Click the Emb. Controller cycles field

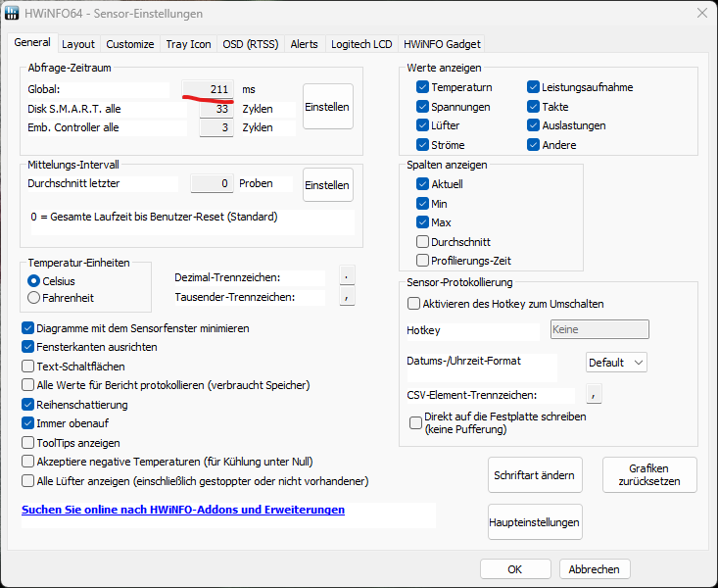click(216, 127)
